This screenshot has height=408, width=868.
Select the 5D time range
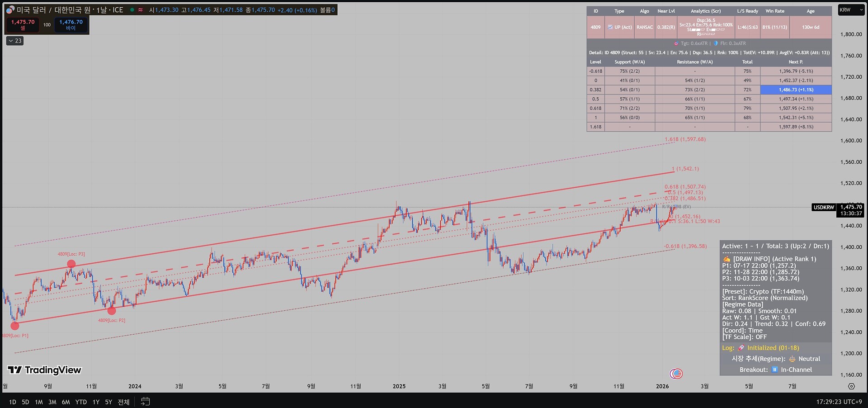pyautogui.click(x=25, y=402)
